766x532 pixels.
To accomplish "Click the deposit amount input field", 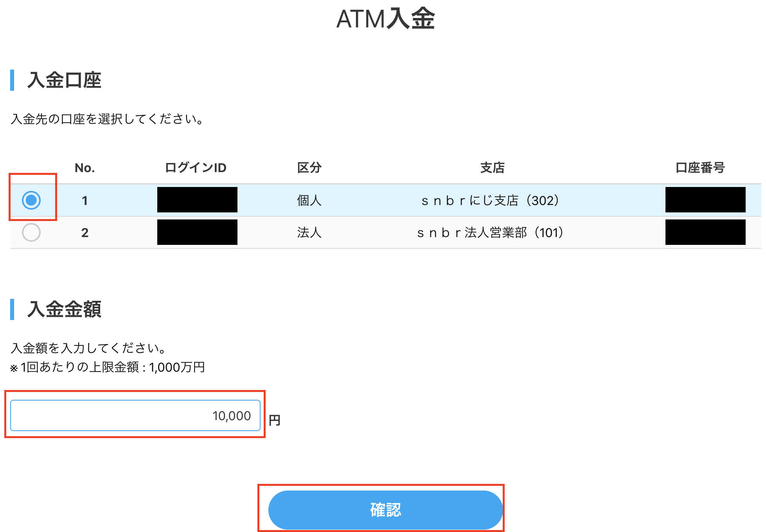I will pos(135,416).
